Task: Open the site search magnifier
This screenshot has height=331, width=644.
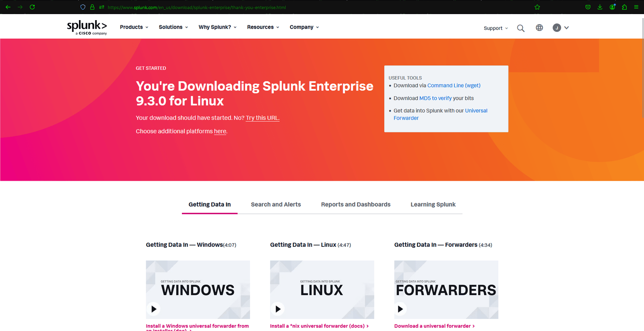Action: (520, 28)
